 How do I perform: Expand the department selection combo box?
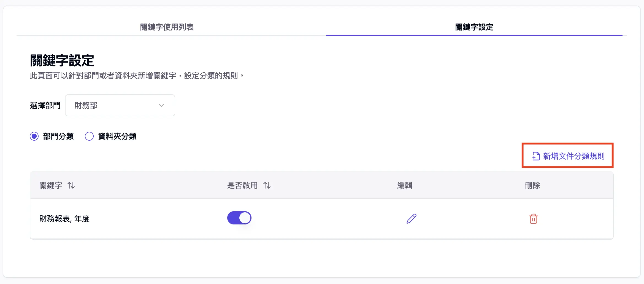tap(120, 105)
